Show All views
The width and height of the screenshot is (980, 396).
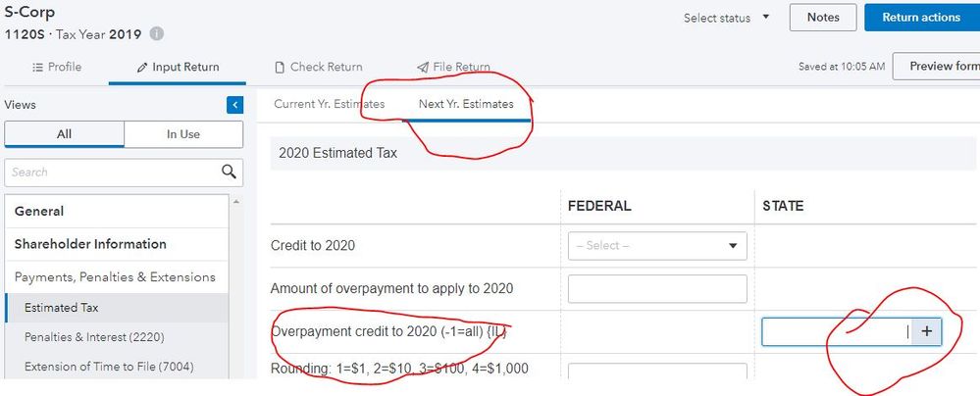tap(64, 134)
